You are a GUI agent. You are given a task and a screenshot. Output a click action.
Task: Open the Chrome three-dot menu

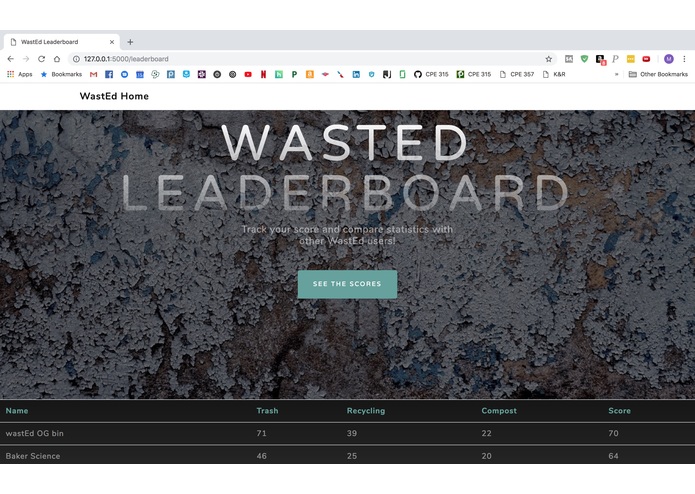point(684,59)
